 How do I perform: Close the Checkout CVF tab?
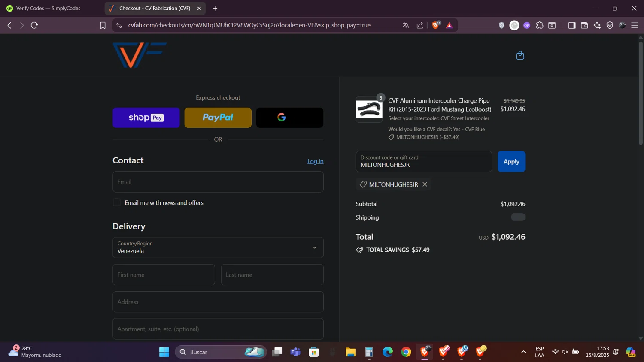click(x=199, y=8)
